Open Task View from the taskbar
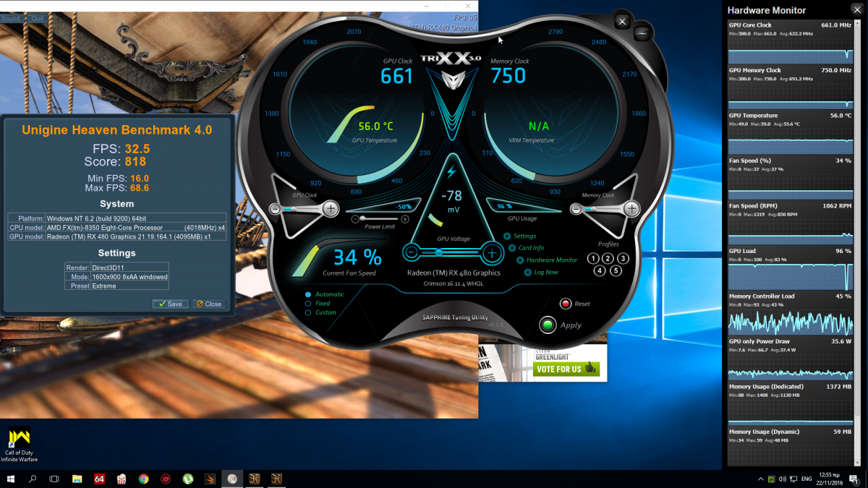 (54, 479)
